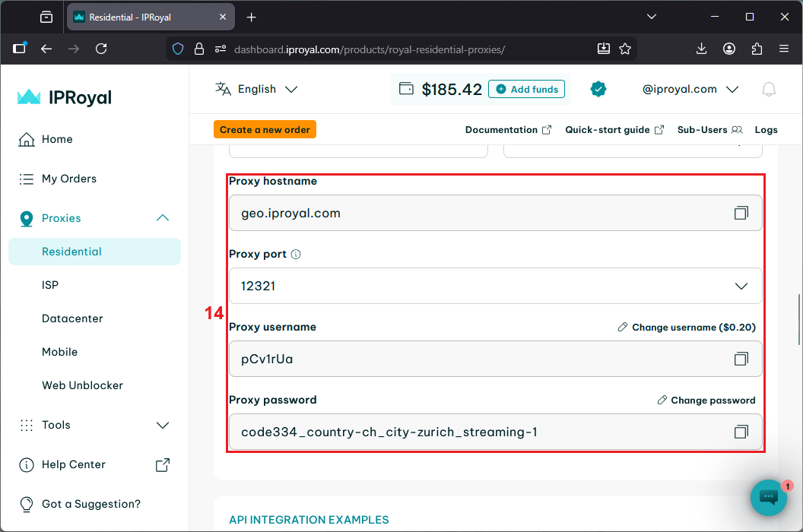Screen dimensions: 803x532
Task: Open the Proxy port 12321 dropdown
Action: click(495, 286)
